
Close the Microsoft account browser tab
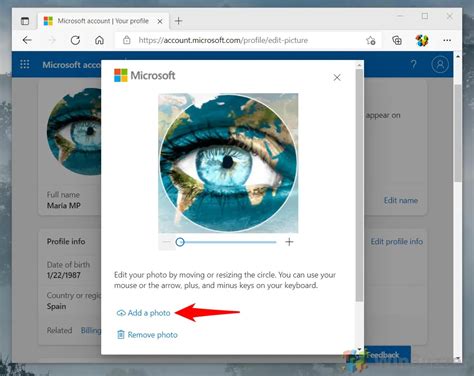(x=160, y=21)
